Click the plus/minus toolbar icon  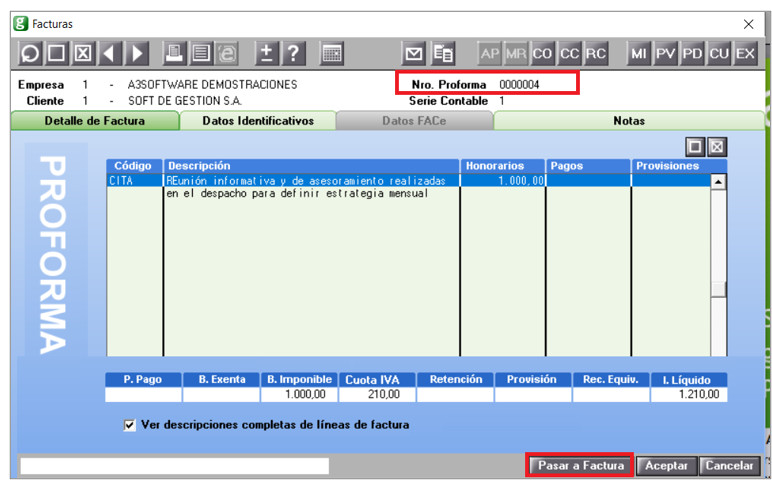point(266,53)
